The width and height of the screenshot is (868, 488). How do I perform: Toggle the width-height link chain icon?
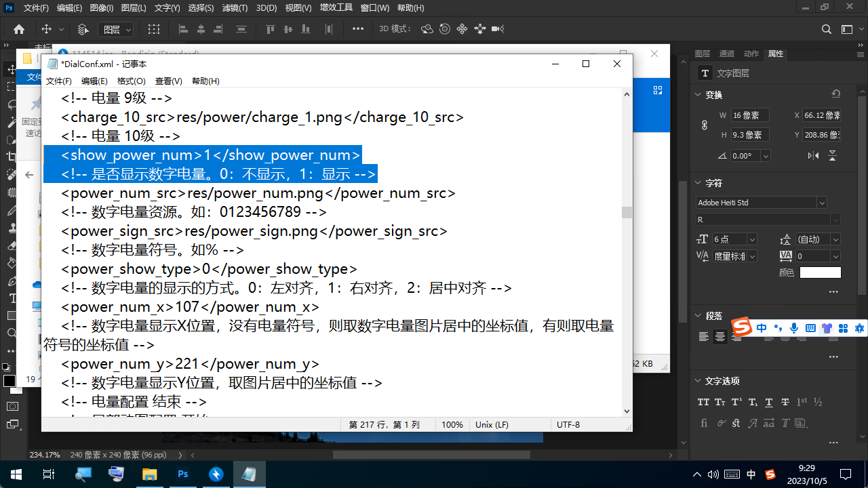704,125
